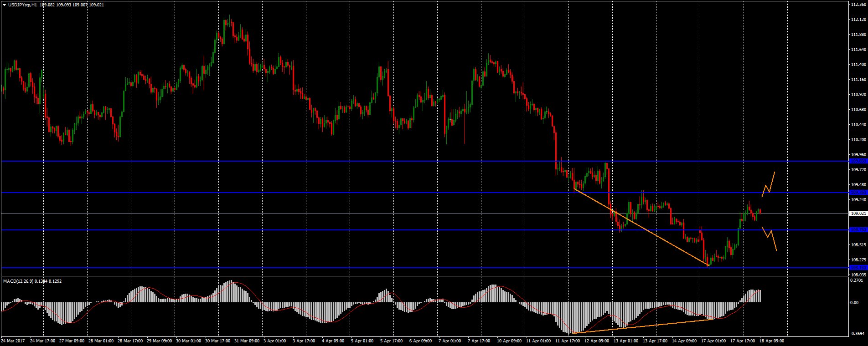
Task: Click the 27 Mar 09:00 time label
Action: coord(72,341)
